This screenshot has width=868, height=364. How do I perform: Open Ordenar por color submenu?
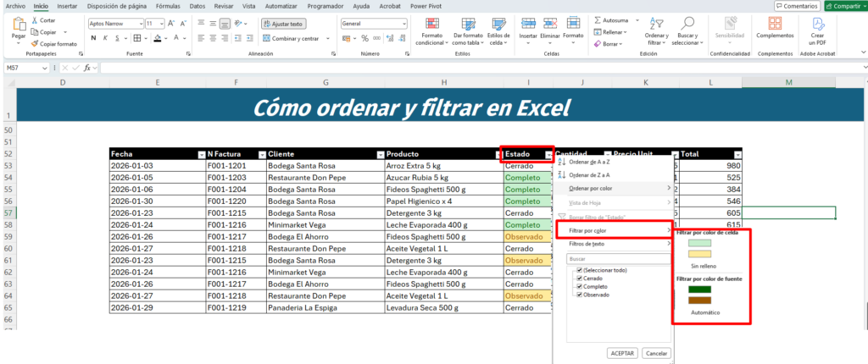(614, 188)
